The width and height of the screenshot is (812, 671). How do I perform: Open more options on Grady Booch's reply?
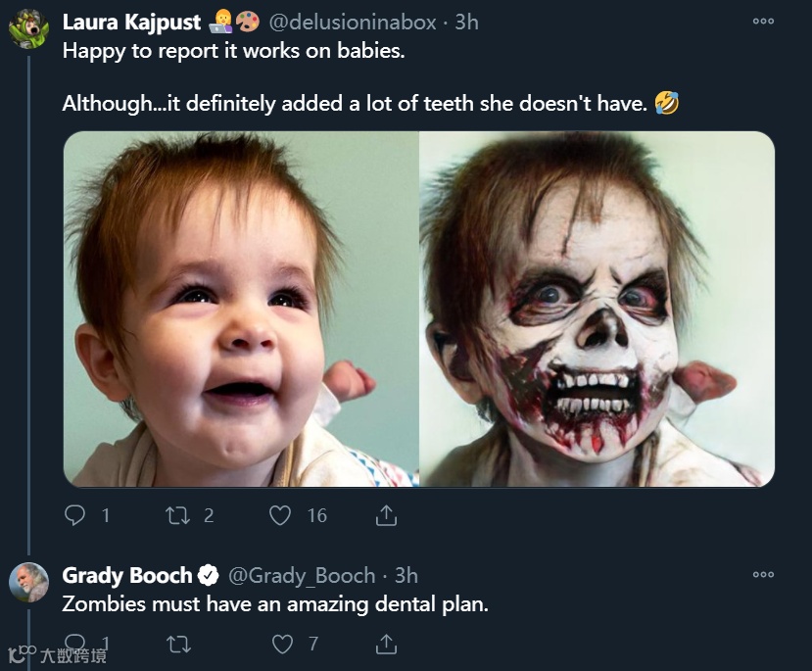point(763,574)
